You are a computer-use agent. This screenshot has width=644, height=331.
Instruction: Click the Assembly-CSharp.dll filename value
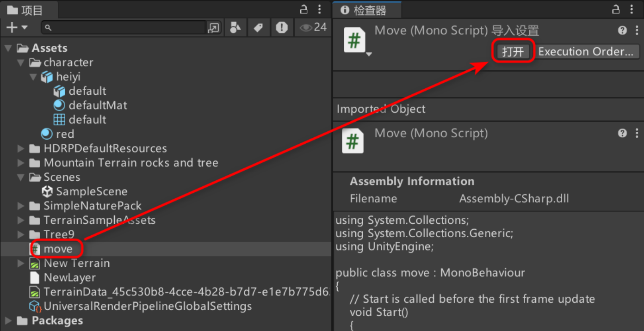[514, 199]
